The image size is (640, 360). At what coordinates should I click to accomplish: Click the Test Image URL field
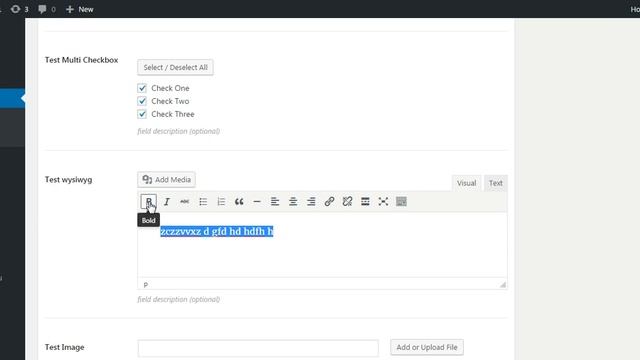[x=258, y=348]
